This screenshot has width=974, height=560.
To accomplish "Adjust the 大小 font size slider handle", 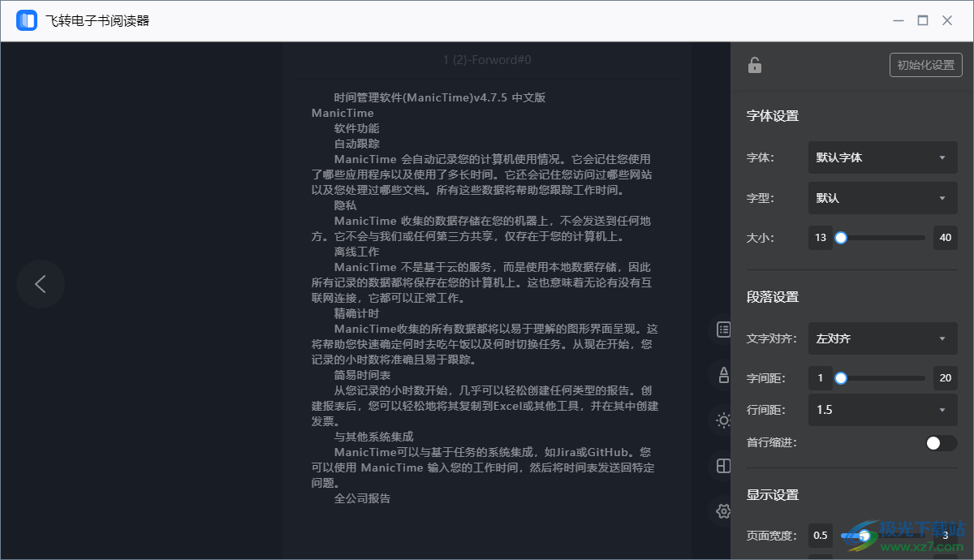I will tap(841, 238).
